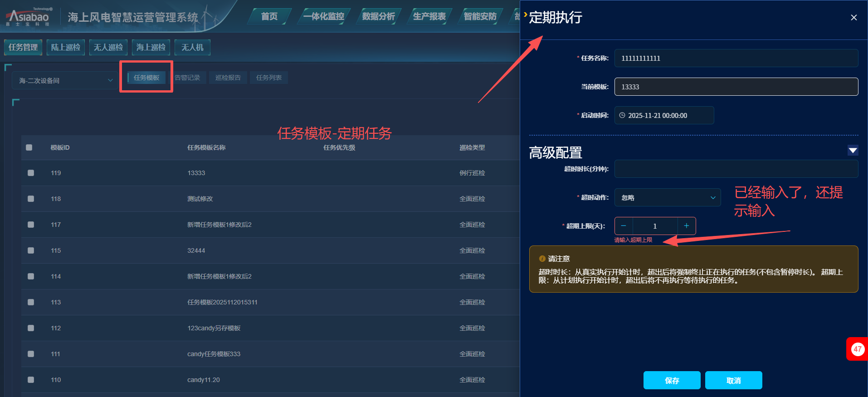The height and width of the screenshot is (397, 868).
Task: Increase 超期上限 with the plus button
Action: pyautogui.click(x=687, y=226)
